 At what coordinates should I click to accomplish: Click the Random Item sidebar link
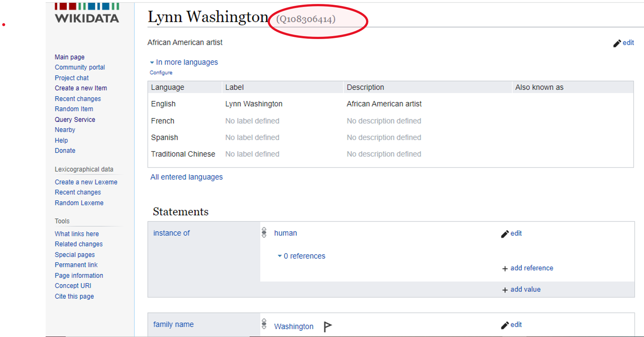click(74, 109)
